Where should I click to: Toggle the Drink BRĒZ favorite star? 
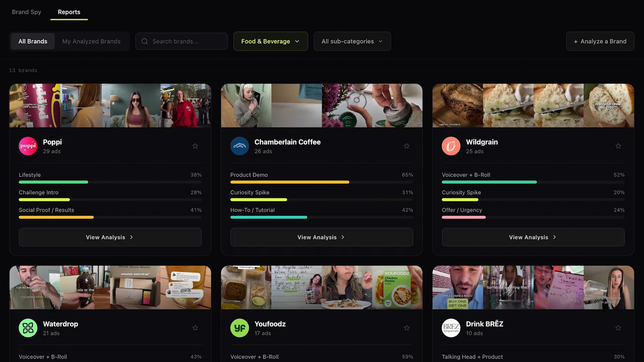618,328
